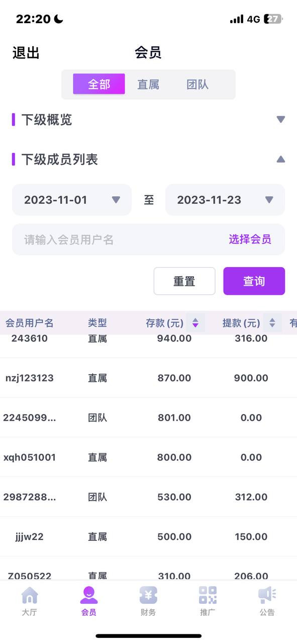Tap 退出 to exit the page

click(x=26, y=53)
